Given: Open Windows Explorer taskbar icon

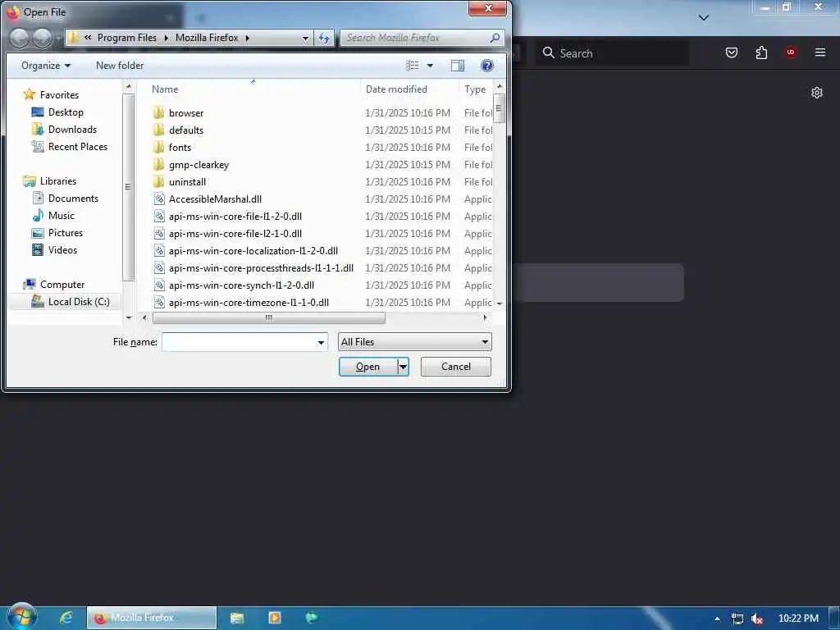Looking at the screenshot, I should pos(237,618).
